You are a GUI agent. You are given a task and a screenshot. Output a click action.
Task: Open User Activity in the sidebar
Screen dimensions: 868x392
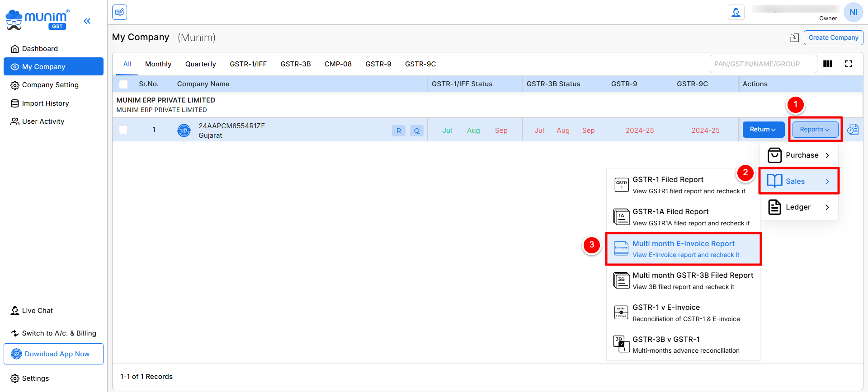point(53,121)
